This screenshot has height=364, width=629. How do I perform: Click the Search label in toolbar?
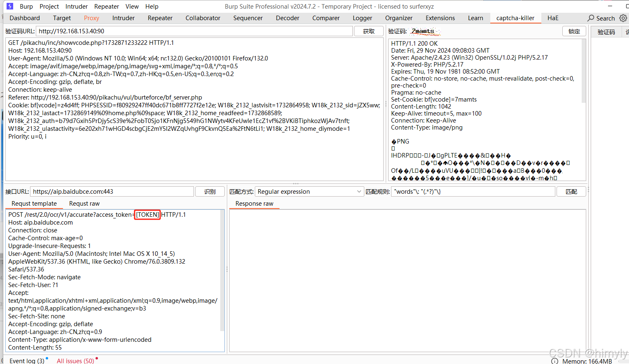pos(606,18)
